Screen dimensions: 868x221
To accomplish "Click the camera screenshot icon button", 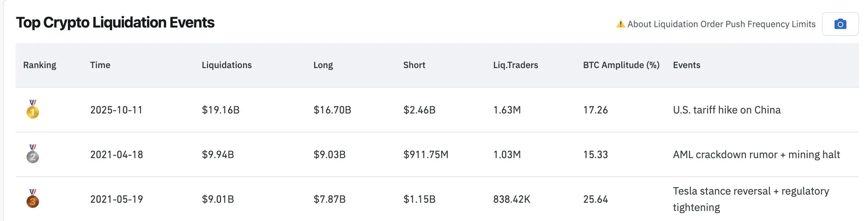I will [x=840, y=24].
